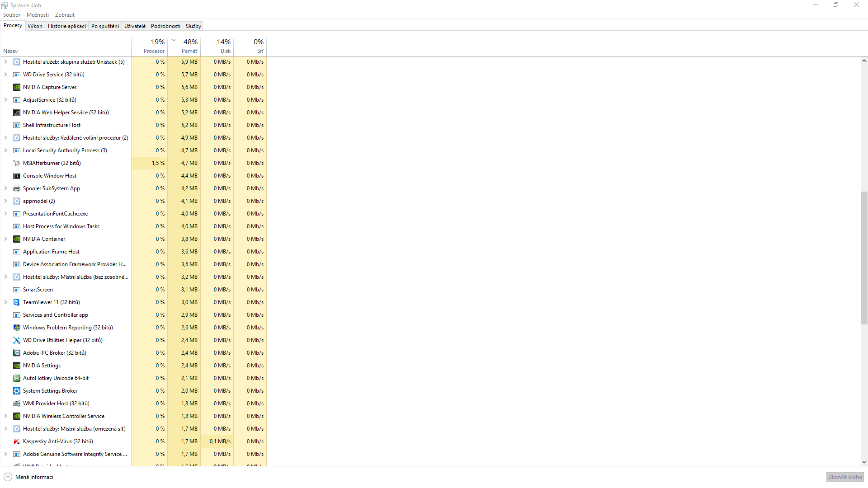Select the Kaspersky 0,1 MB/s disk cell
This screenshot has width=868, height=488.
point(217,441)
